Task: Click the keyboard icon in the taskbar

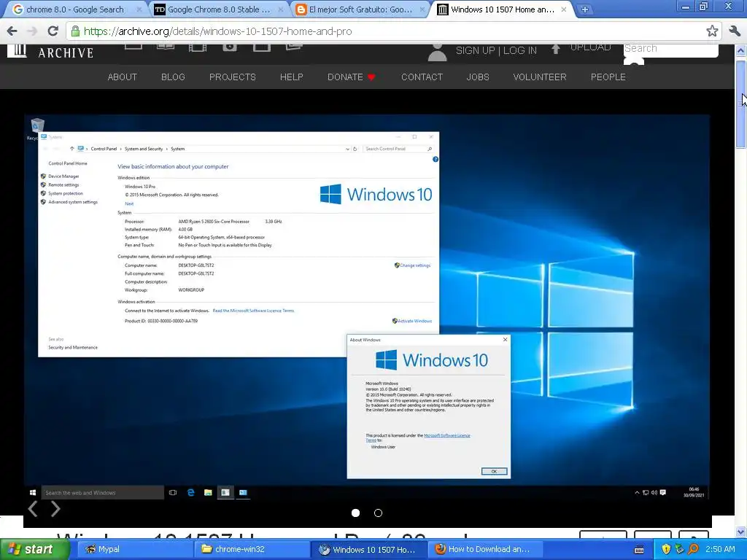Action: click(639, 550)
